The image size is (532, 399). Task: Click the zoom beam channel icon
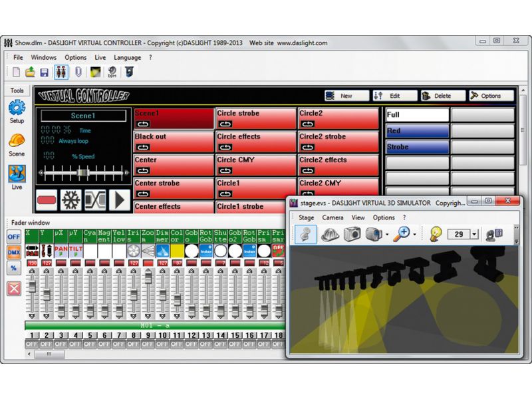148,251
